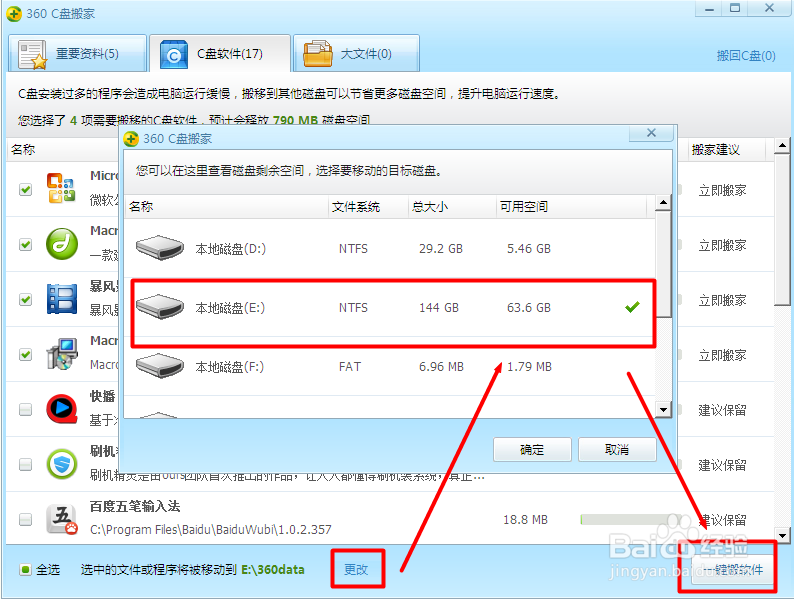Toggle the 全选 select-all checkbox
794x599 pixels.
[x=25, y=570]
